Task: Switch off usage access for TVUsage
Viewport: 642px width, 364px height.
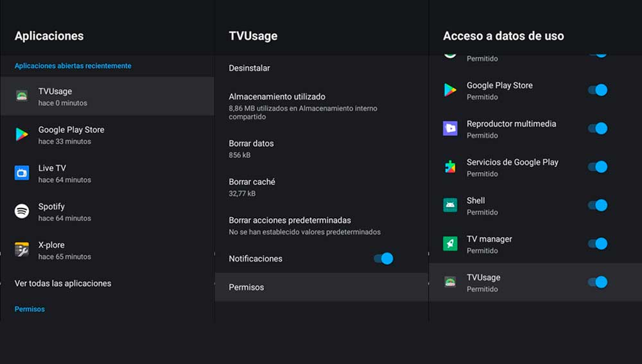Action: click(598, 282)
